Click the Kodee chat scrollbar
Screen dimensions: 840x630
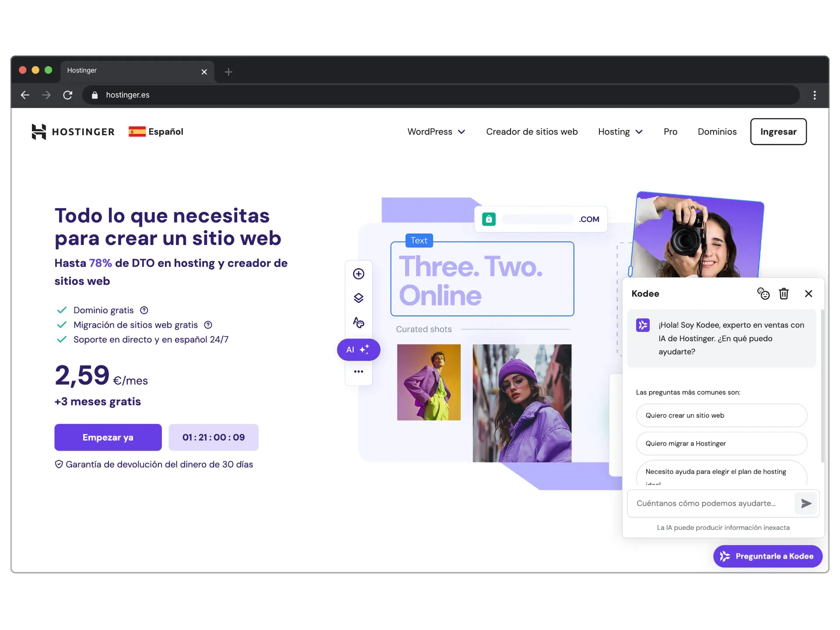tap(822, 386)
